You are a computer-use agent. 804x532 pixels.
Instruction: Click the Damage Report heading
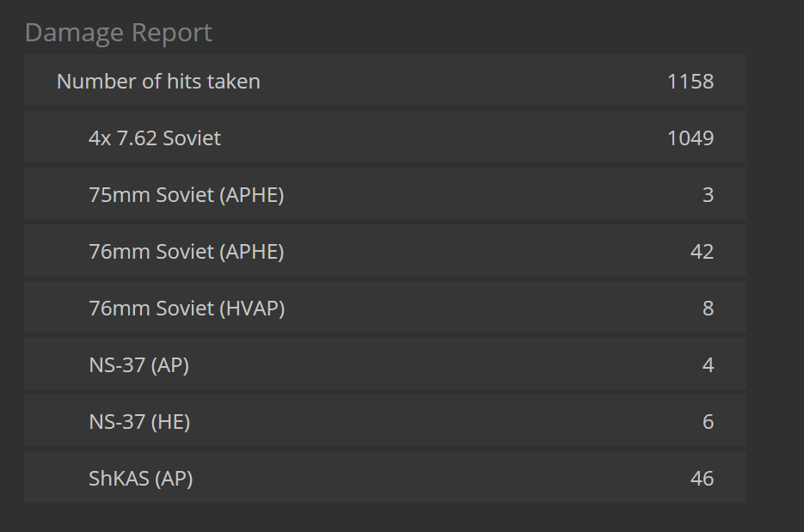click(119, 33)
